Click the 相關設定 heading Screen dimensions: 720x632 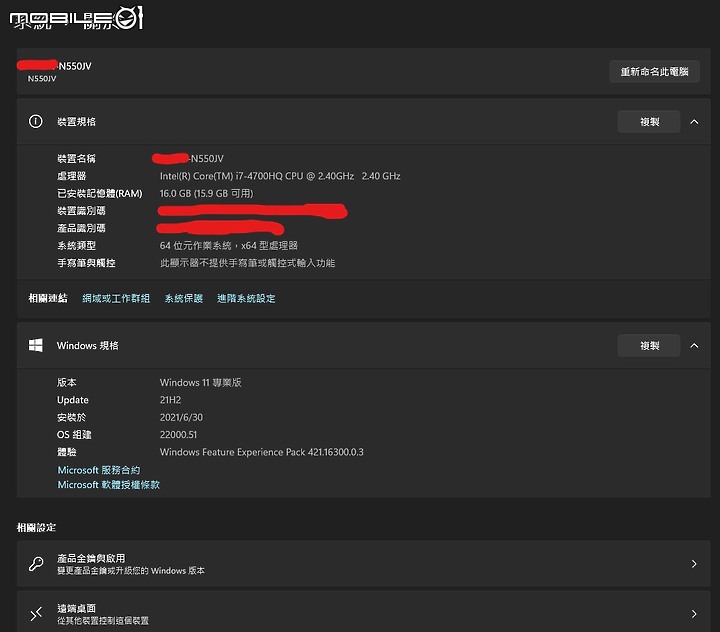[36, 527]
